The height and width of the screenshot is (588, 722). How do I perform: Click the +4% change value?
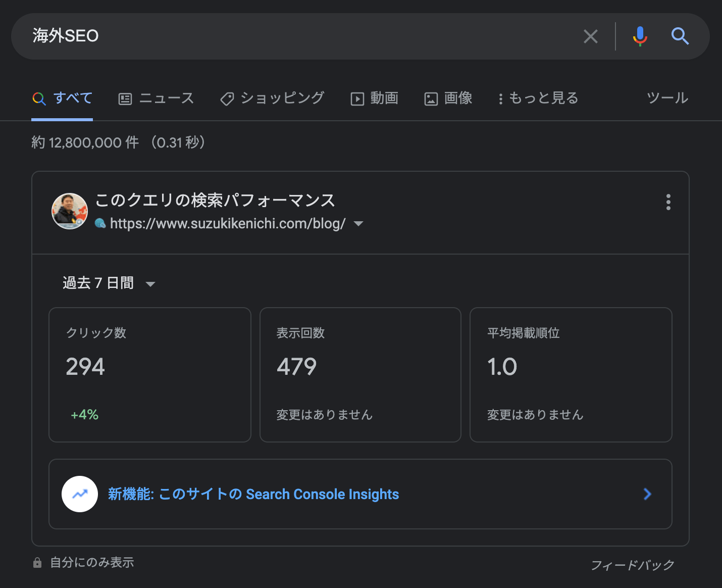(85, 415)
